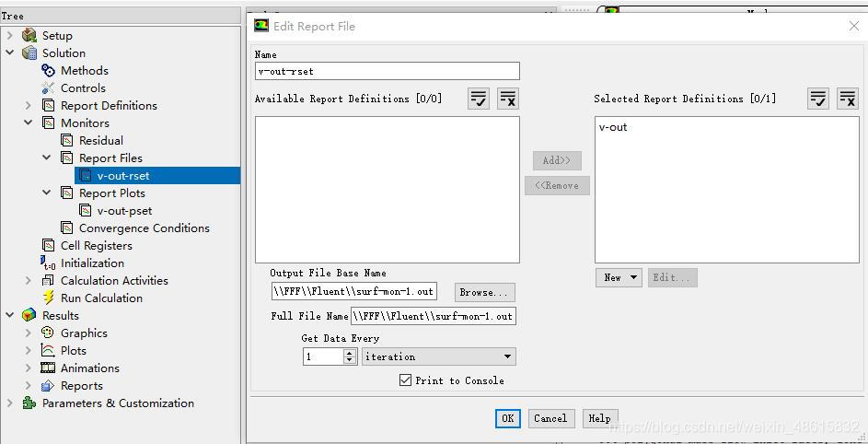Select all Selected Report Definitions icon
Image resolution: width=868 pixels, height=444 pixels.
(818, 99)
